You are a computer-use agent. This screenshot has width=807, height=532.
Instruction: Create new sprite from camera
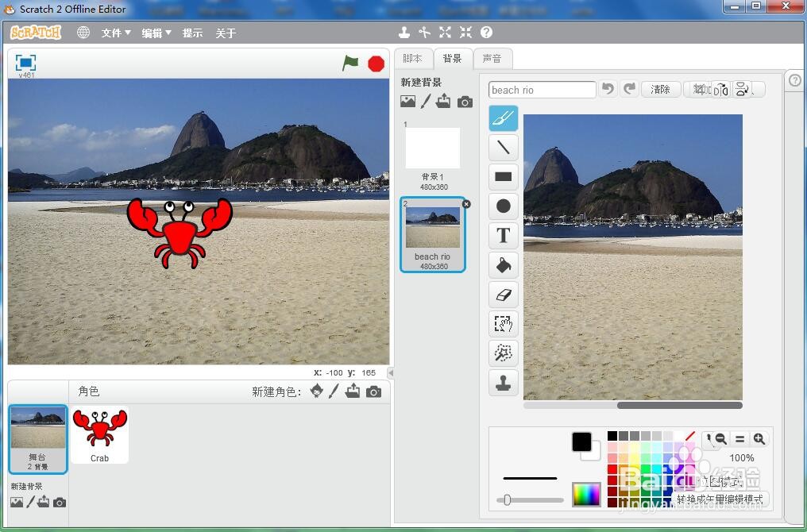pos(373,392)
